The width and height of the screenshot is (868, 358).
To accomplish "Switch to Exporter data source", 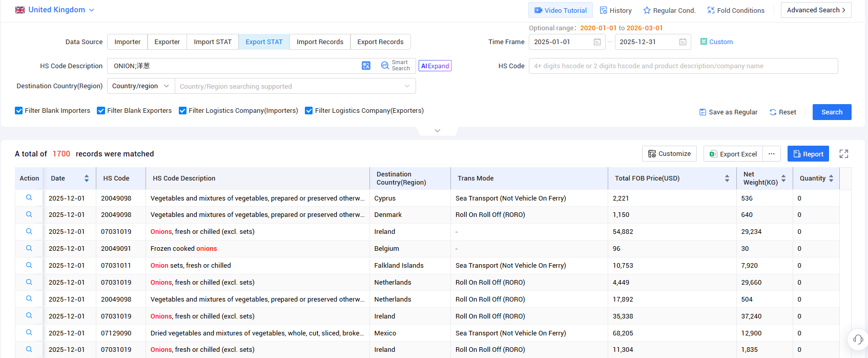I will click(167, 42).
